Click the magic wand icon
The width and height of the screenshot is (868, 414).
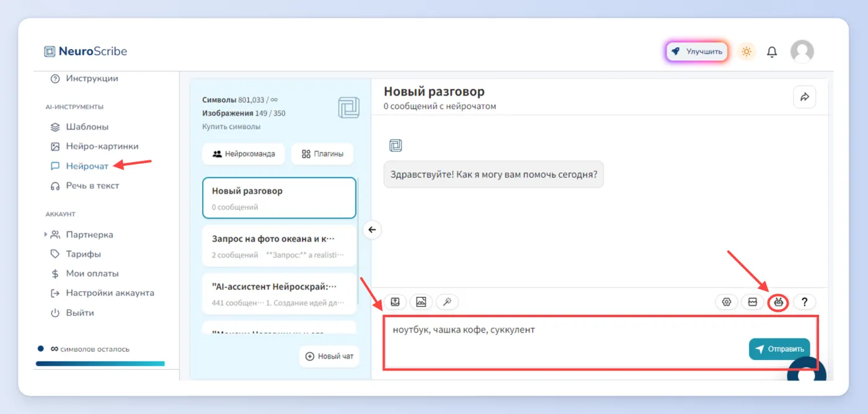pos(447,302)
